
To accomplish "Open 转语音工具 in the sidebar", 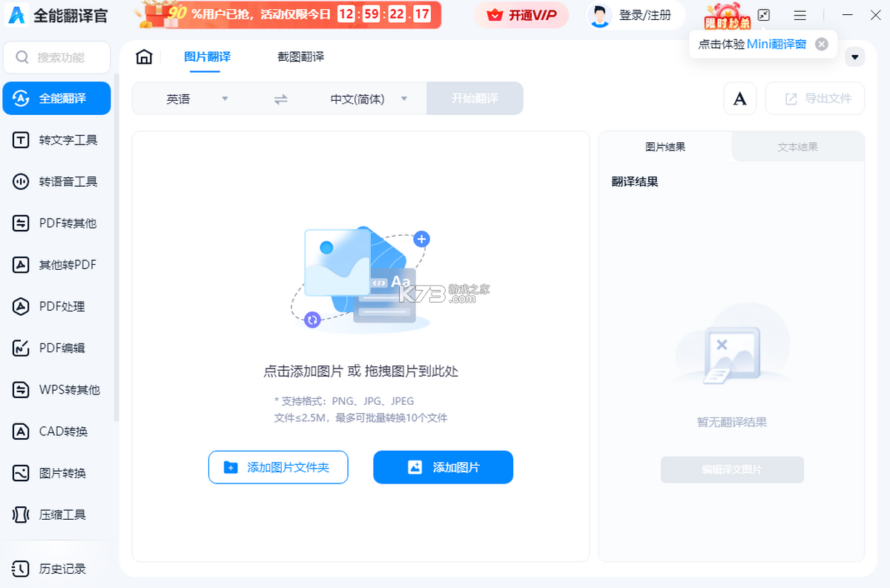I will tap(56, 182).
